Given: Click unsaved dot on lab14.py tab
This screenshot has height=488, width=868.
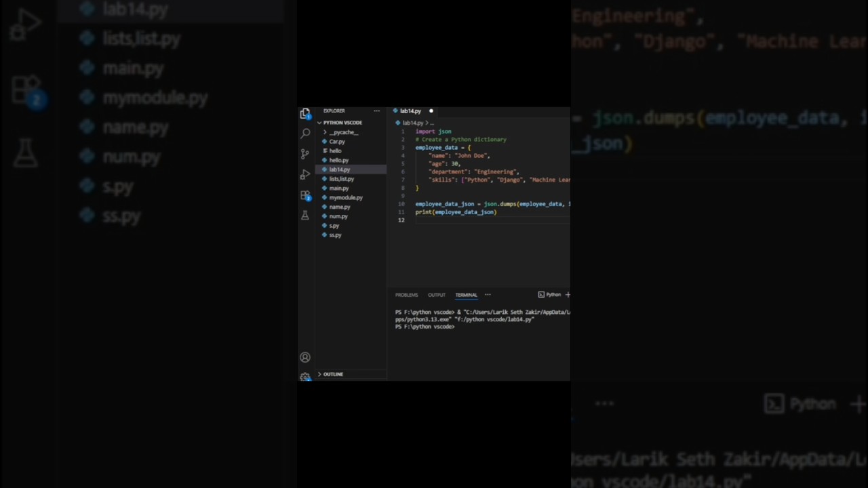Looking at the screenshot, I should tap(431, 111).
